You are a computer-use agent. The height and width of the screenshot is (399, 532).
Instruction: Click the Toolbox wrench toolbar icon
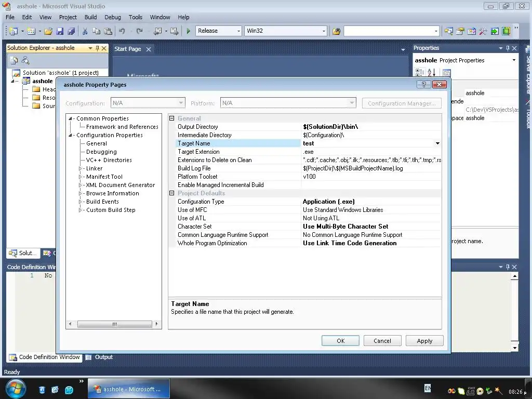point(483,31)
